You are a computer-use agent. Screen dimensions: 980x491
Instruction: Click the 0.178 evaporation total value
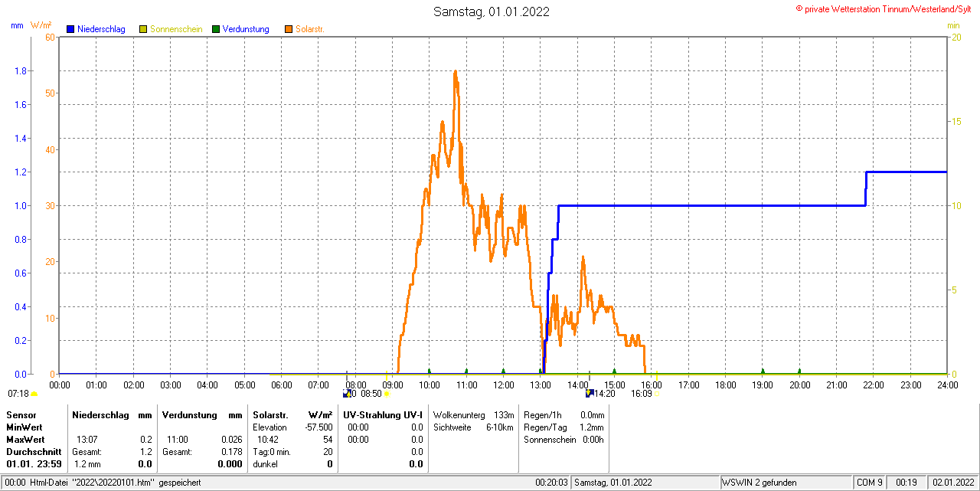[231, 452]
